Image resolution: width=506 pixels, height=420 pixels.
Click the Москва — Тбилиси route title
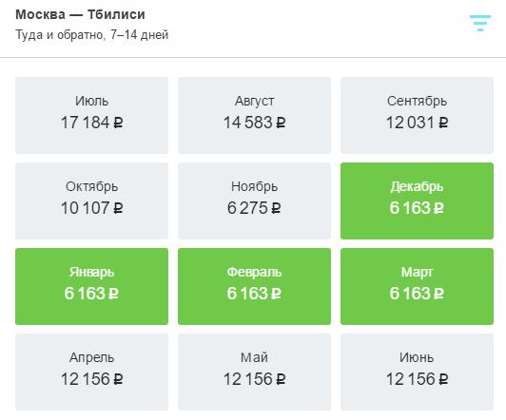coord(80,14)
